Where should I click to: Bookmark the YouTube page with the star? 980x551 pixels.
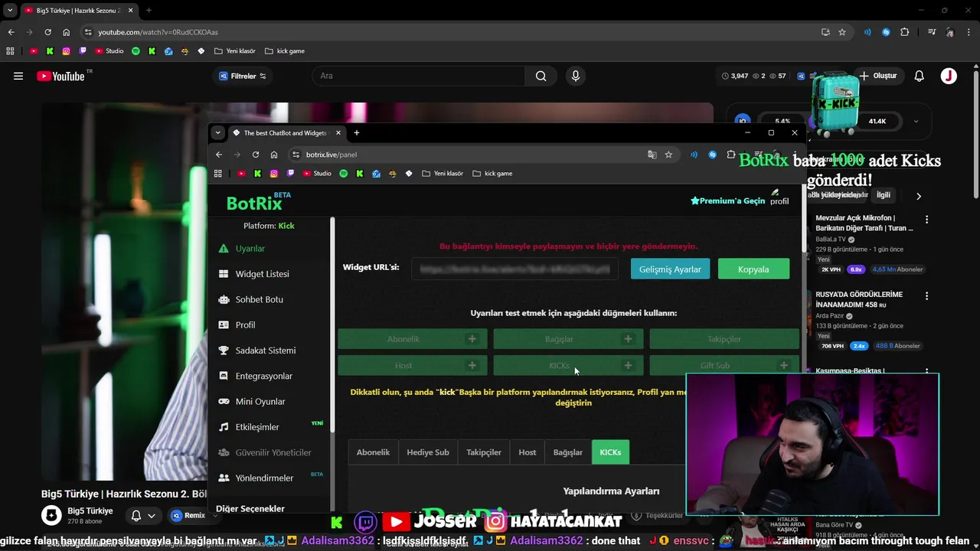click(842, 32)
